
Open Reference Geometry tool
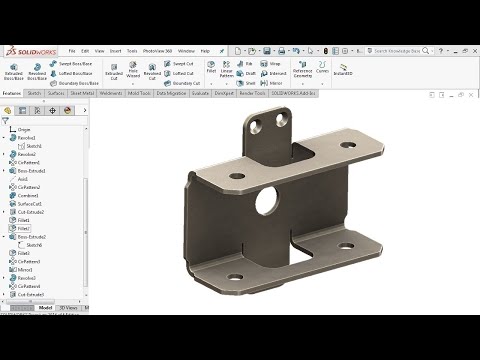point(302,69)
